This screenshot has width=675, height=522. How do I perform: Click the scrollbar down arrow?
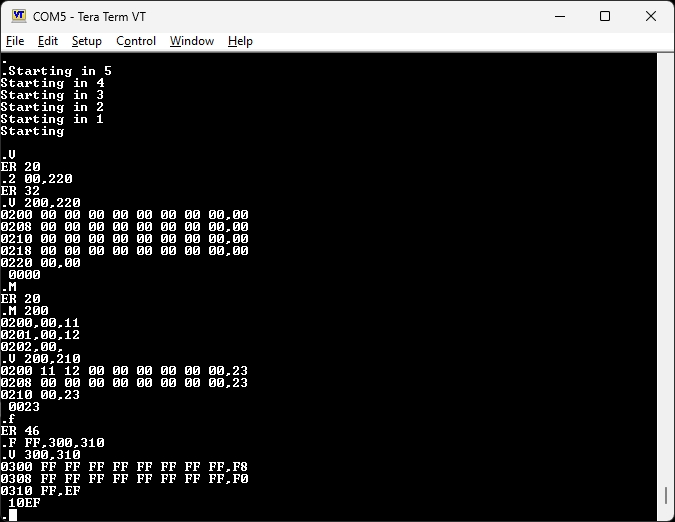click(665, 514)
